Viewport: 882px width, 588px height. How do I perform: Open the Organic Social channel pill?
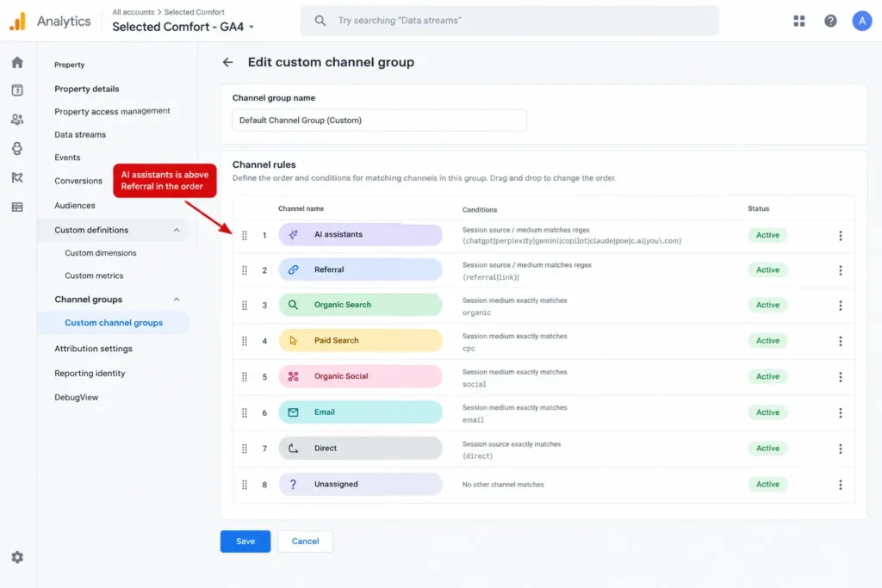click(x=360, y=376)
